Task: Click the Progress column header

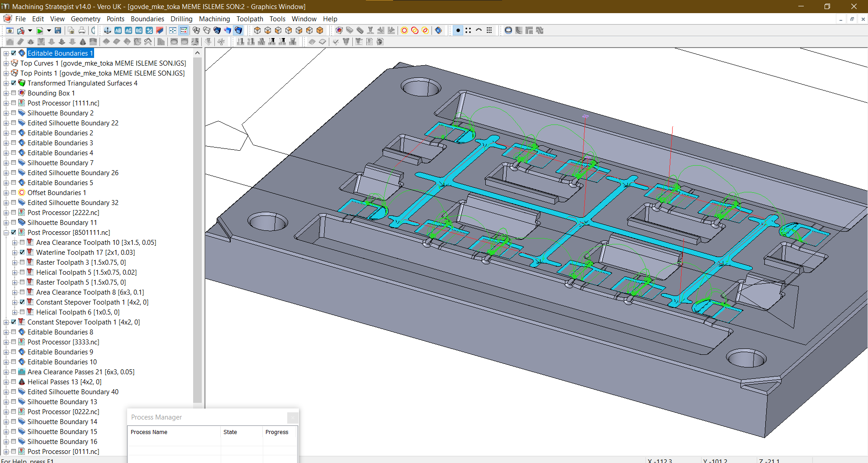Action: 279,432
